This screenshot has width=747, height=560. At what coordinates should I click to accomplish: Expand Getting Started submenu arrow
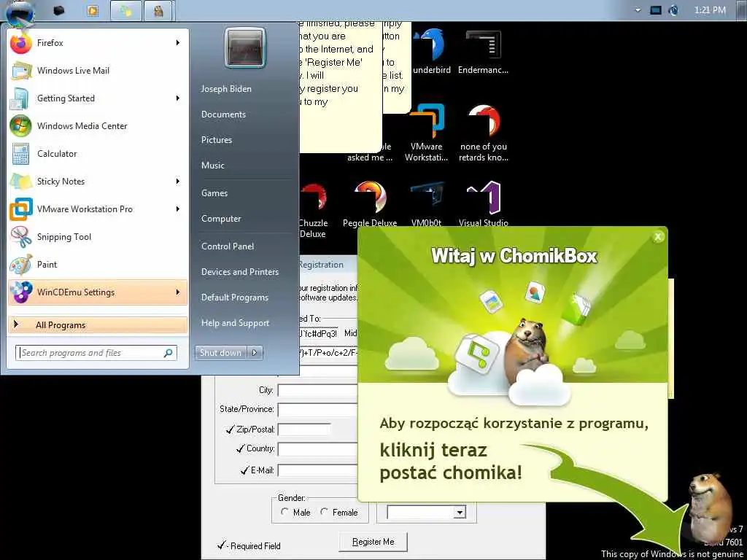(x=178, y=98)
